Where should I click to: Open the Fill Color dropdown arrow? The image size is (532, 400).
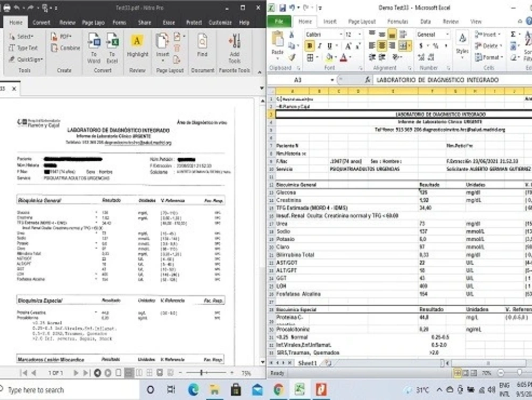(x=336, y=56)
